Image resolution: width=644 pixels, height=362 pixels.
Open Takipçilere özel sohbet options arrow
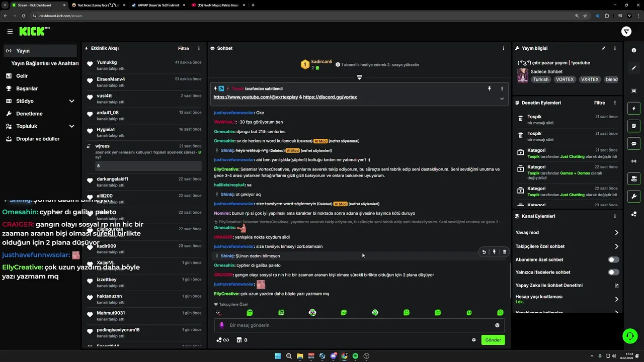[x=616, y=246]
